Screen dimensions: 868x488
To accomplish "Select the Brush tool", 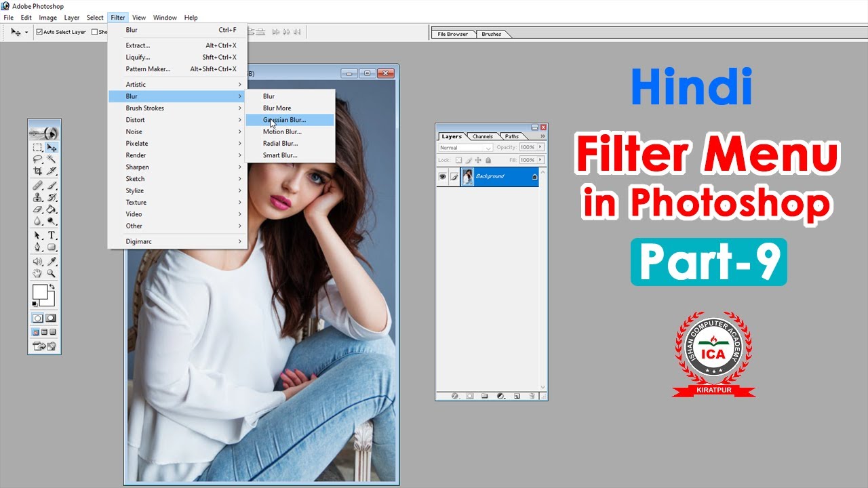I will pyautogui.click(x=52, y=186).
